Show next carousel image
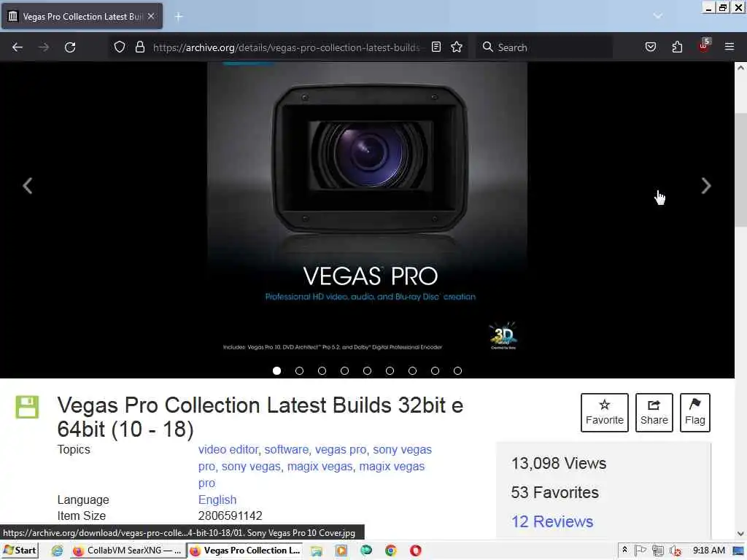 point(706,186)
